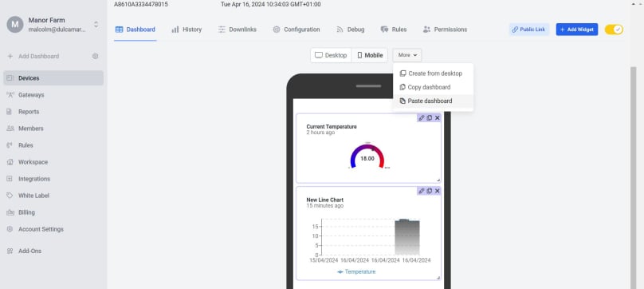Click the Add Widget button
This screenshot has width=644, height=289.
click(x=576, y=30)
